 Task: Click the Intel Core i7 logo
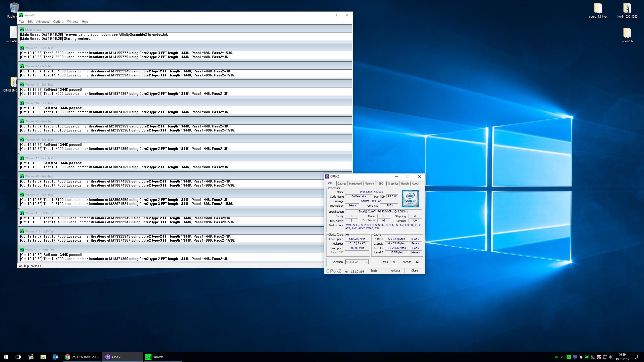point(410,198)
